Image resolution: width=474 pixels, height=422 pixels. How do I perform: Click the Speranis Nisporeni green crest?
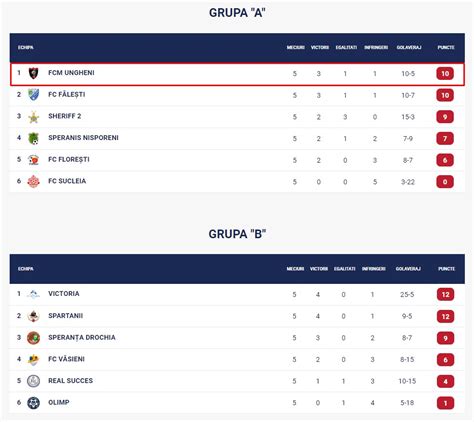pos(33,138)
